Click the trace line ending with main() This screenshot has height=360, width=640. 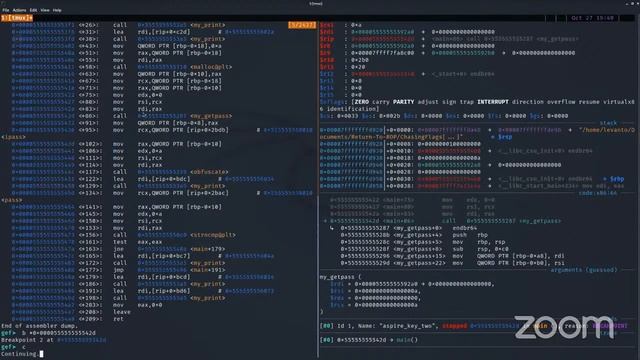coord(369,340)
